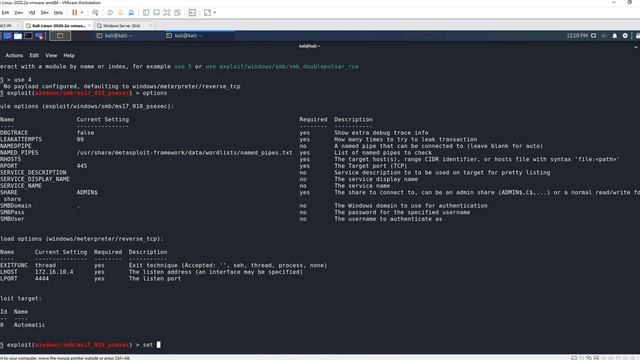Toggle the library sidebar view icon

pyautogui.click(x=146, y=13)
